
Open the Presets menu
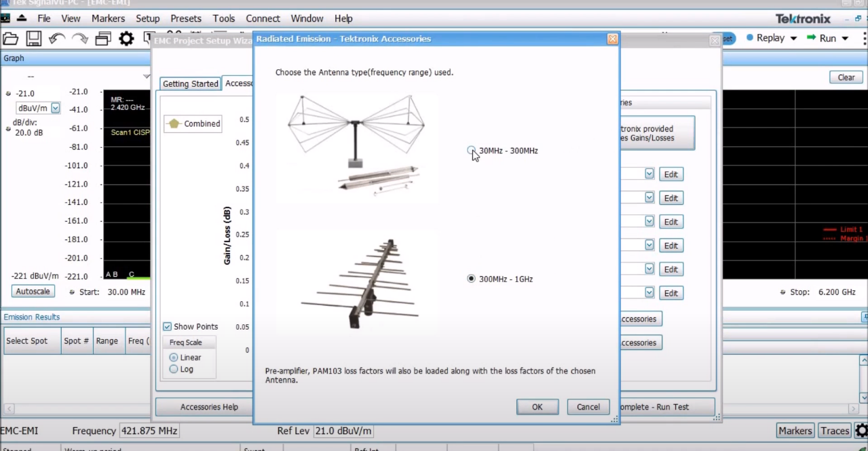186,18
